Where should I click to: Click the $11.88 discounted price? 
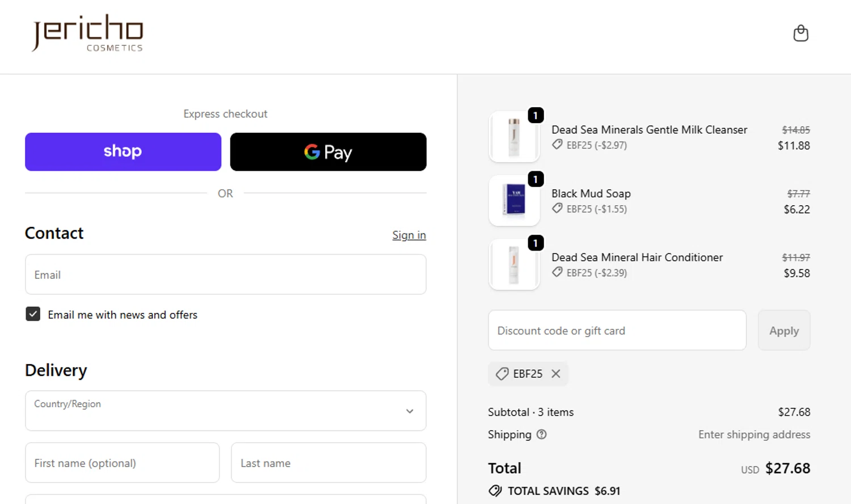[x=794, y=146]
